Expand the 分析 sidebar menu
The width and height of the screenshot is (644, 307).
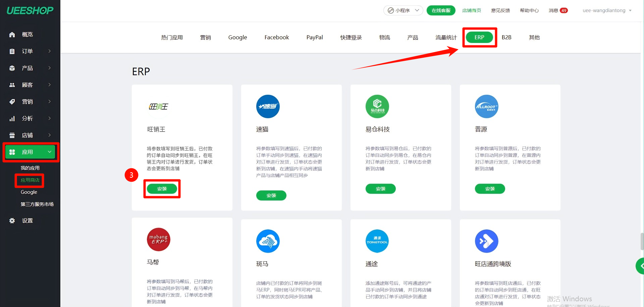tap(50, 119)
